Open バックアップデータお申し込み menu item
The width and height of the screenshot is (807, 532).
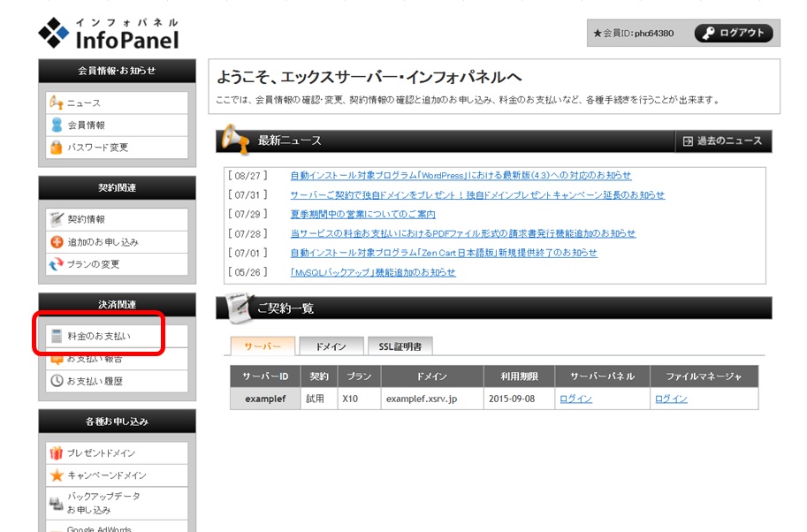[x=103, y=503]
